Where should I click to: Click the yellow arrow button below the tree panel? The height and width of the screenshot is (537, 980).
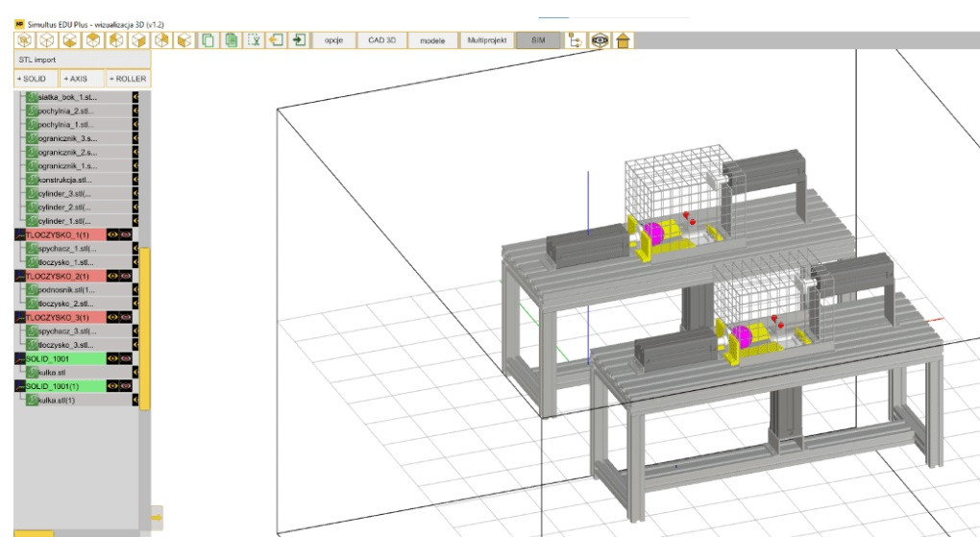click(x=157, y=518)
